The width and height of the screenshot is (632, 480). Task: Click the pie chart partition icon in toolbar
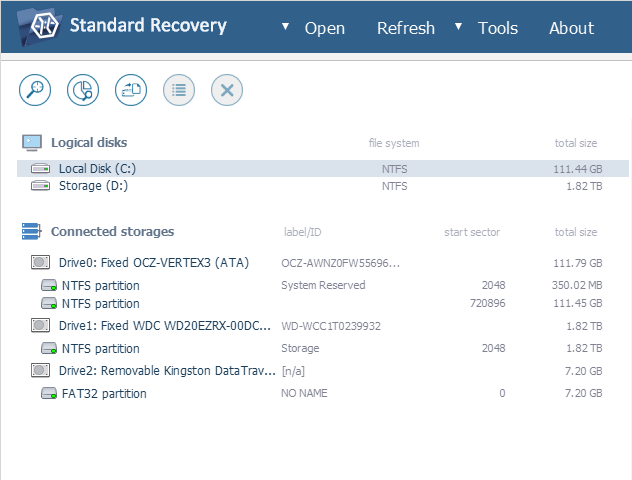pos(83,90)
